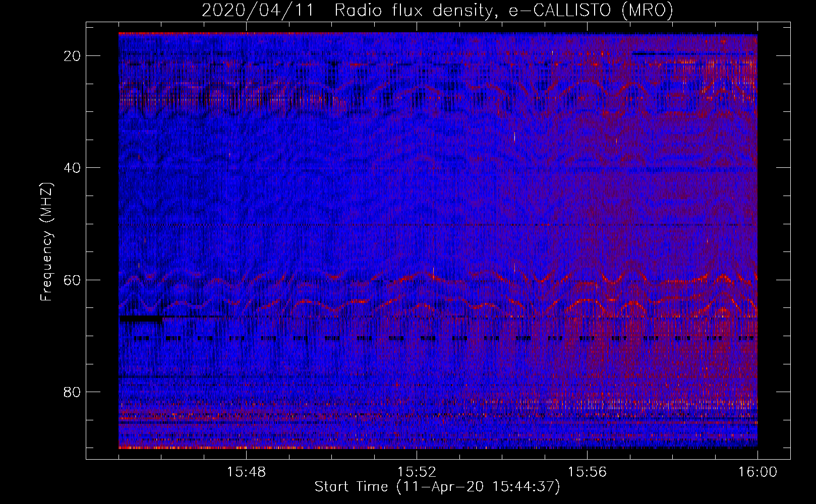Click the Start Time axis label
816x504 pixels.
437,487
